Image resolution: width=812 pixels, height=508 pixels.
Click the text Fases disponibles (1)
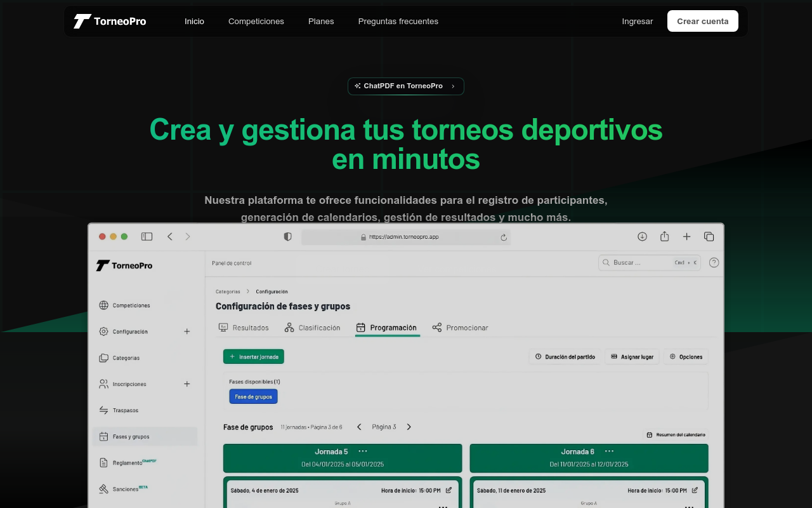pyautogui.click(x=254, y=382)
